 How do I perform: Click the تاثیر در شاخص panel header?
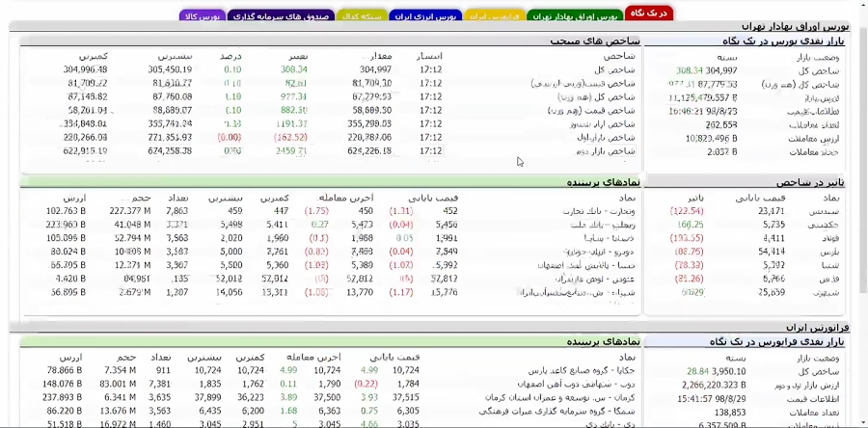810,182
